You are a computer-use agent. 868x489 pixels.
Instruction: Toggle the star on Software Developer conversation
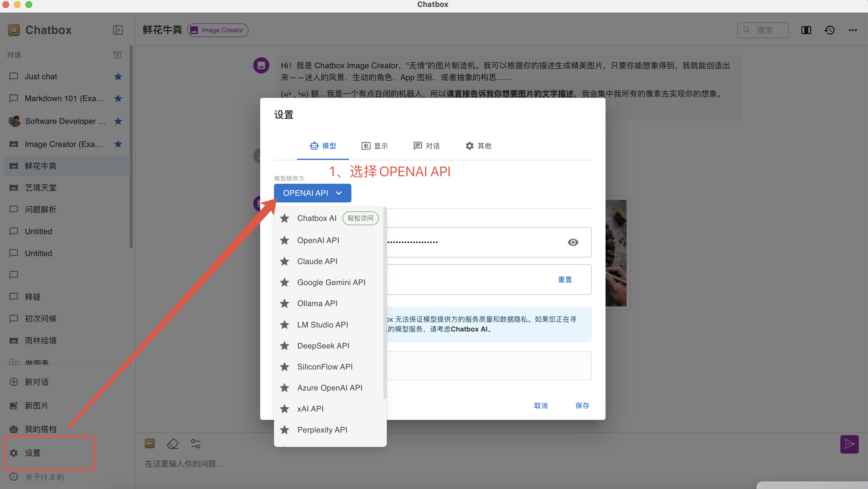click(118, 121)
